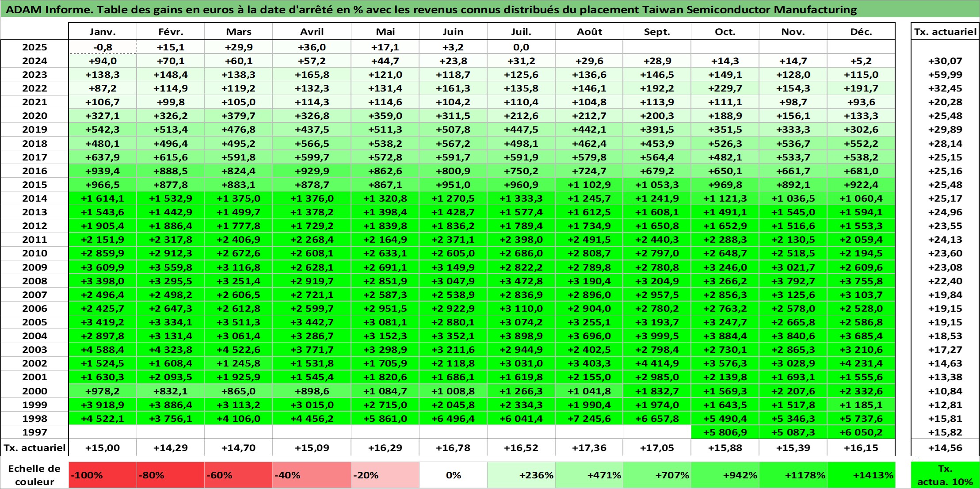Select cell +939,4 in the 2016 row
The image size is (980, 489).
pyautogui.click(x=103, y=171)
